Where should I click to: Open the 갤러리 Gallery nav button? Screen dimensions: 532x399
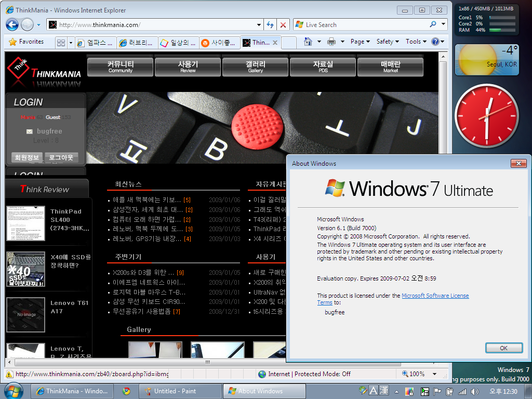(256, 67)
